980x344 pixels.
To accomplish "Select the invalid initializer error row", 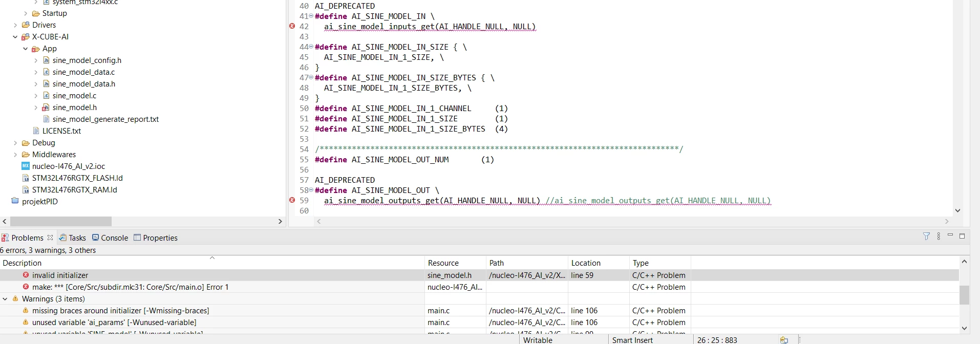I will [x=479, y=275].
